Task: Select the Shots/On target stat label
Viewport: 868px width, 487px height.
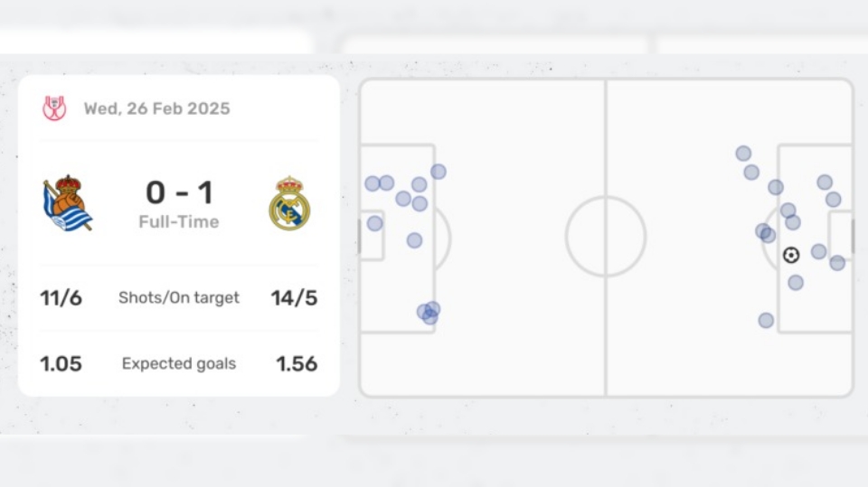Action: 179,298
